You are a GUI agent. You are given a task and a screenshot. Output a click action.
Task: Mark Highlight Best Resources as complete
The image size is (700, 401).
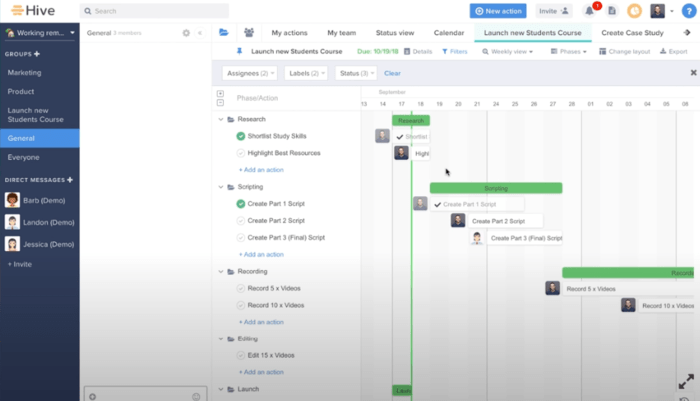241,153
